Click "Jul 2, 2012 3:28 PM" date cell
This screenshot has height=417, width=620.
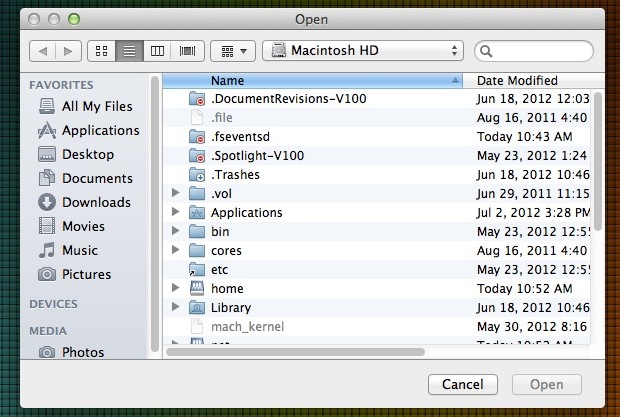(x=533, y=213)
